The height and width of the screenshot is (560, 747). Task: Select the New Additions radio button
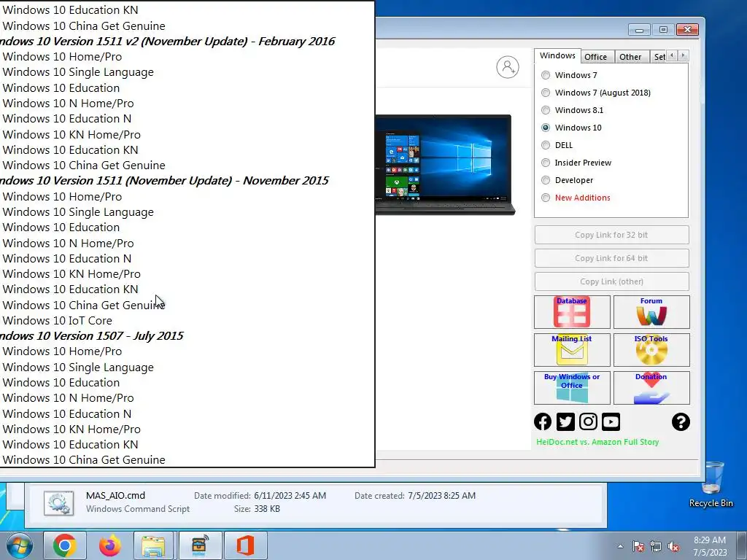coord(546,198)
